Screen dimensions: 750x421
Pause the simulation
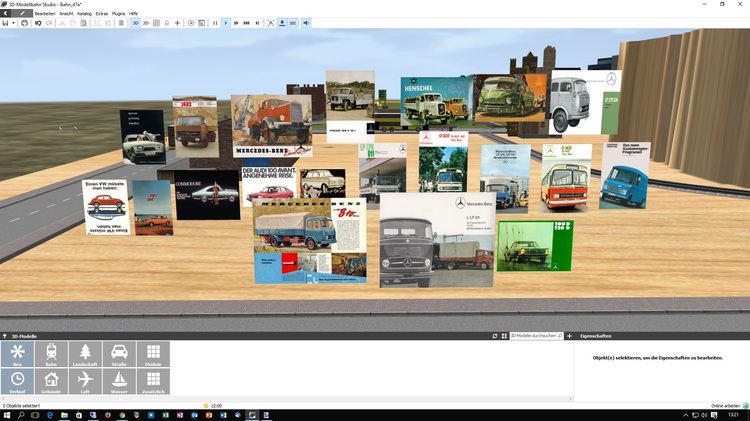pos(215,23)
